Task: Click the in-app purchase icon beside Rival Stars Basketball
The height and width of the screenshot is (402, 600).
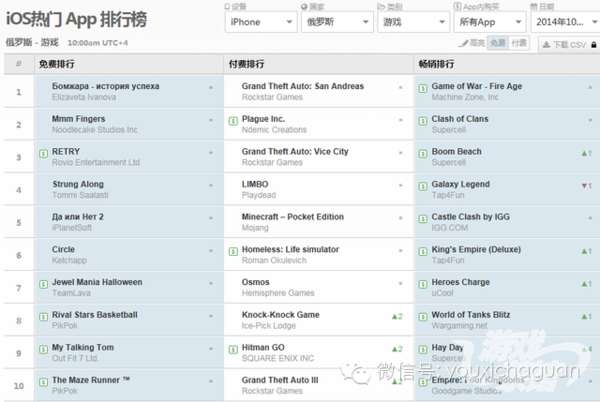Action: click(x=43, y=317)
